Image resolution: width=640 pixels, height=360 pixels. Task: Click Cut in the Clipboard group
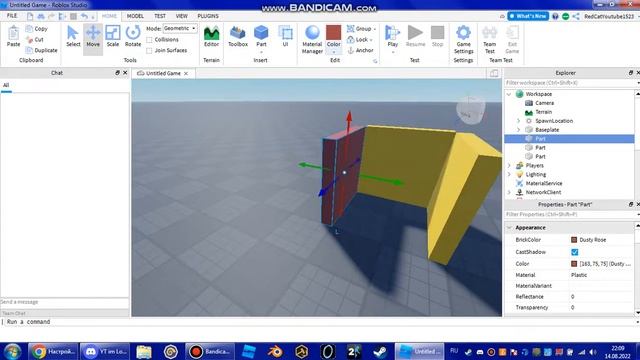pos(35,40)
